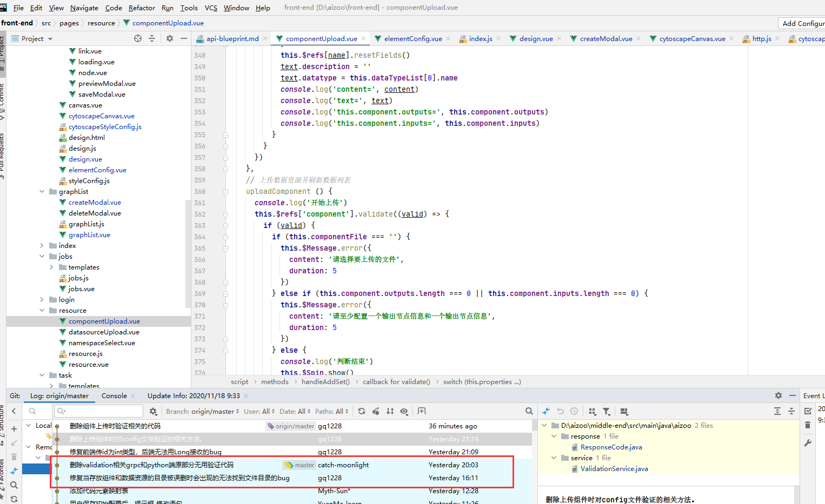
Task: Click the Add Configuration button
Action: 802,23
